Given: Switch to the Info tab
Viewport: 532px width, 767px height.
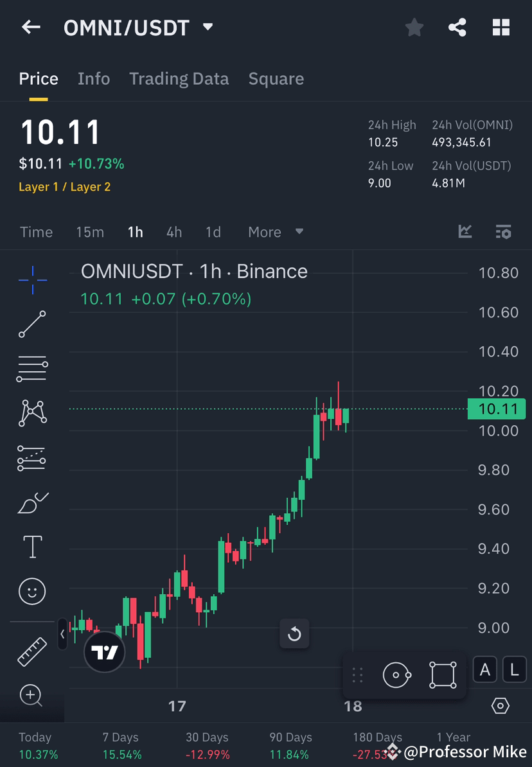Looking at the screenshot, I should (93, 79).
